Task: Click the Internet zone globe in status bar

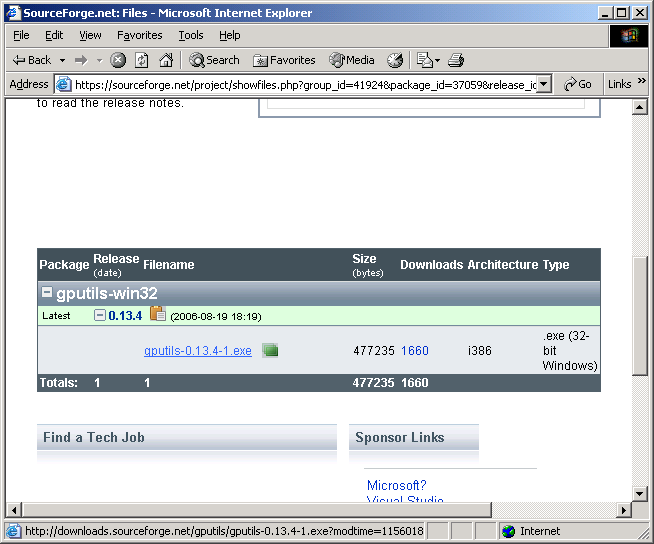Action: point(509,531)
